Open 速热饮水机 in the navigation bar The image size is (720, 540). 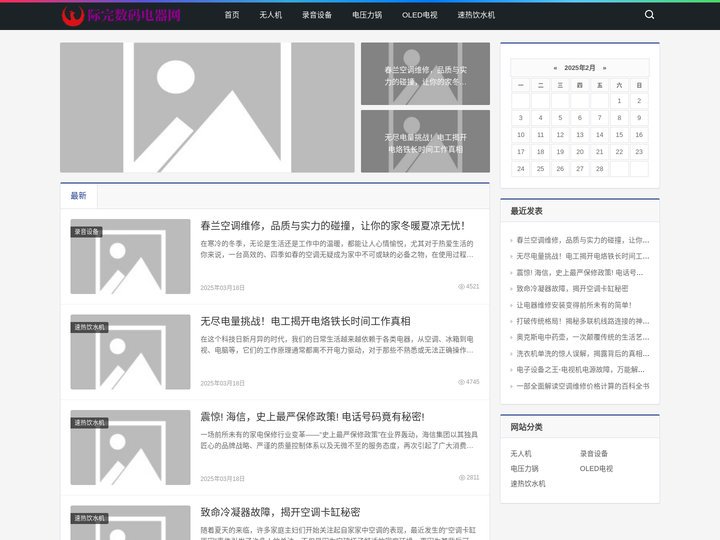click(476, 15)
